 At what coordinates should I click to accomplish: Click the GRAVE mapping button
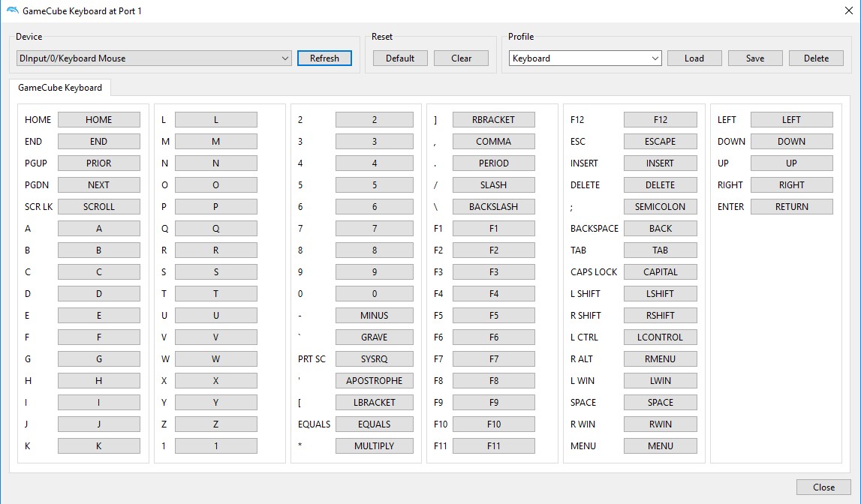tap(375, 337)
